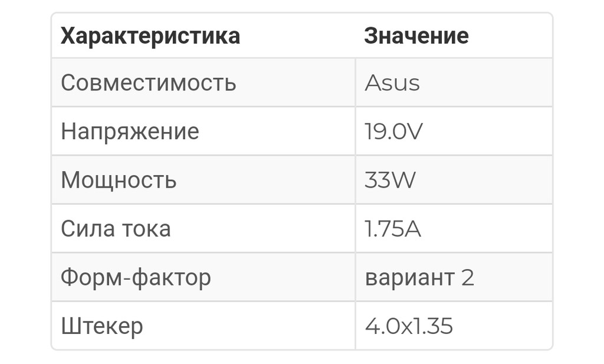
Task: Select the Совместимость row label
Action: [x=148, y=83]
